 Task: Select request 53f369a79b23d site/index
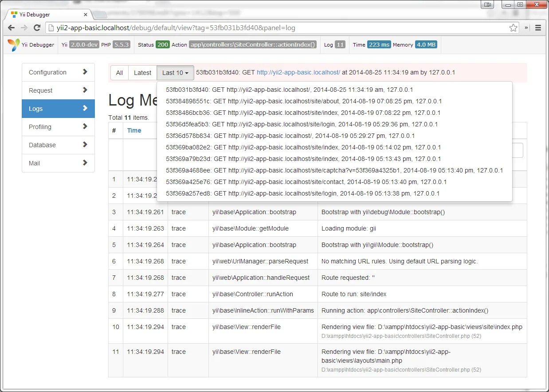334,159
